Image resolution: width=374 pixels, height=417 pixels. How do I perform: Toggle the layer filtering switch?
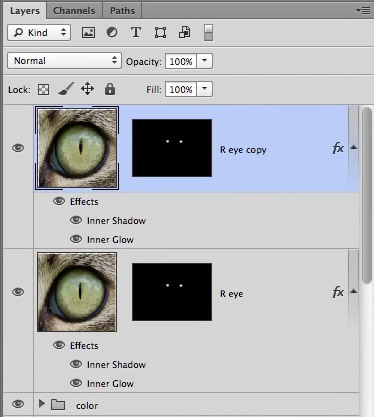coord(208,32)
